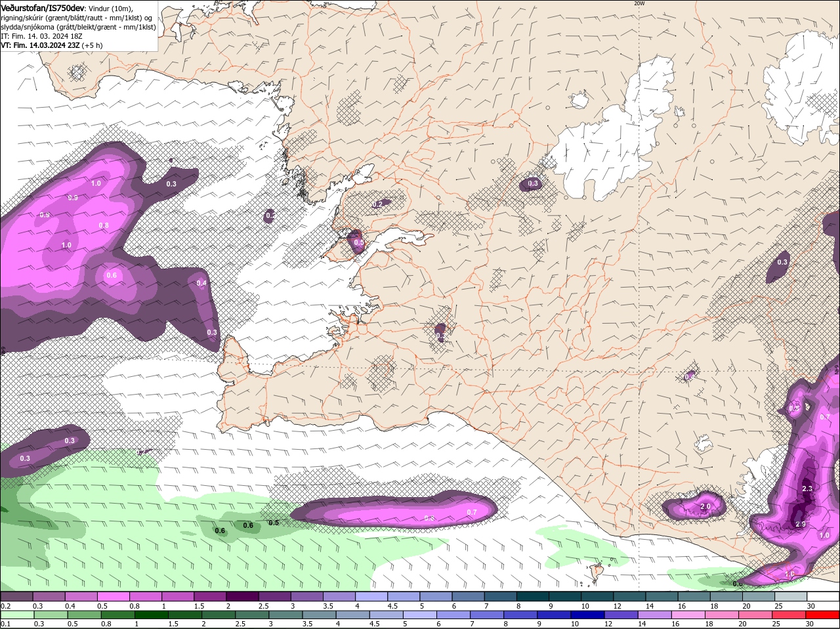Pick the lower legend swatch between 8 and 9
Image resolution: width=840 pixels, height=629 pixels.
pyautogui.click(x=521, y=615)
